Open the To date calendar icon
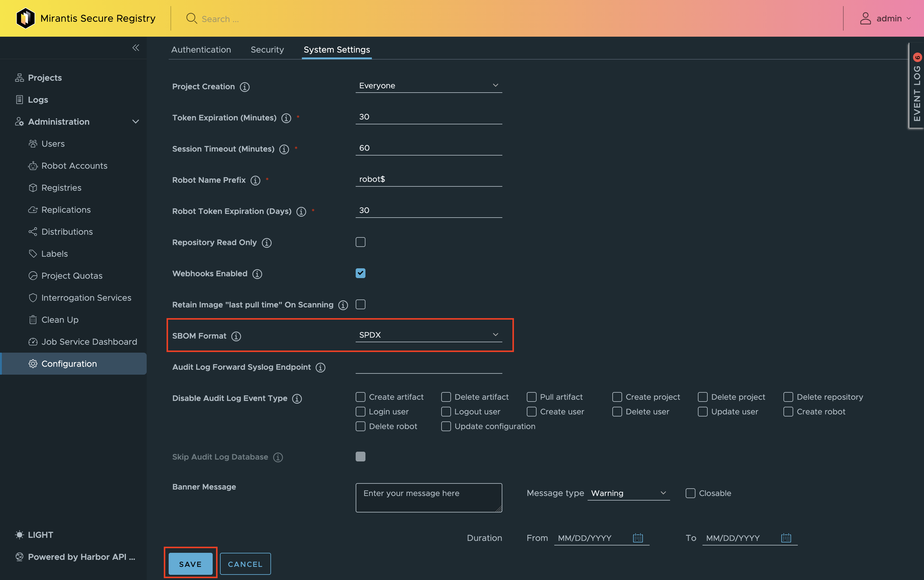 [786, 538]
